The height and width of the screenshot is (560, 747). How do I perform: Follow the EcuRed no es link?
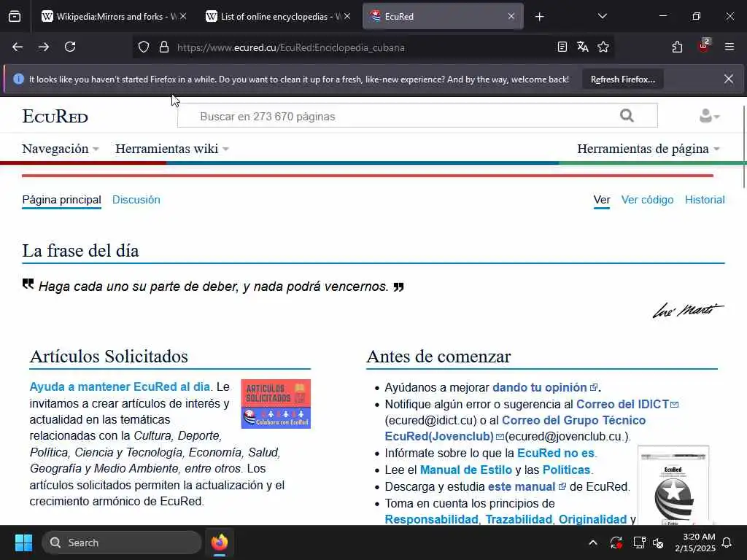tap(555, 453)
